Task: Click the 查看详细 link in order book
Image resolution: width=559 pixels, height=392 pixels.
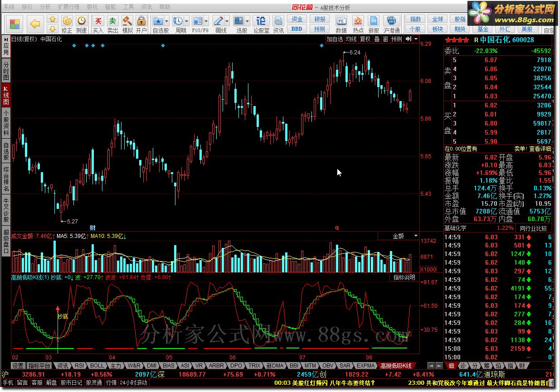Action: pyautogui.click(x=540, y=149)
